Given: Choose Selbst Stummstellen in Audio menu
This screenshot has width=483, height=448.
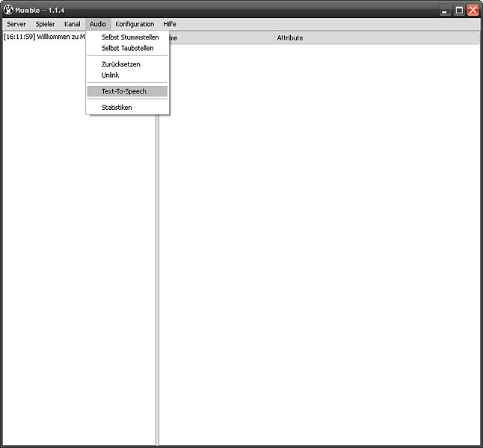Looking at the screenshot, I should point(127,37).
